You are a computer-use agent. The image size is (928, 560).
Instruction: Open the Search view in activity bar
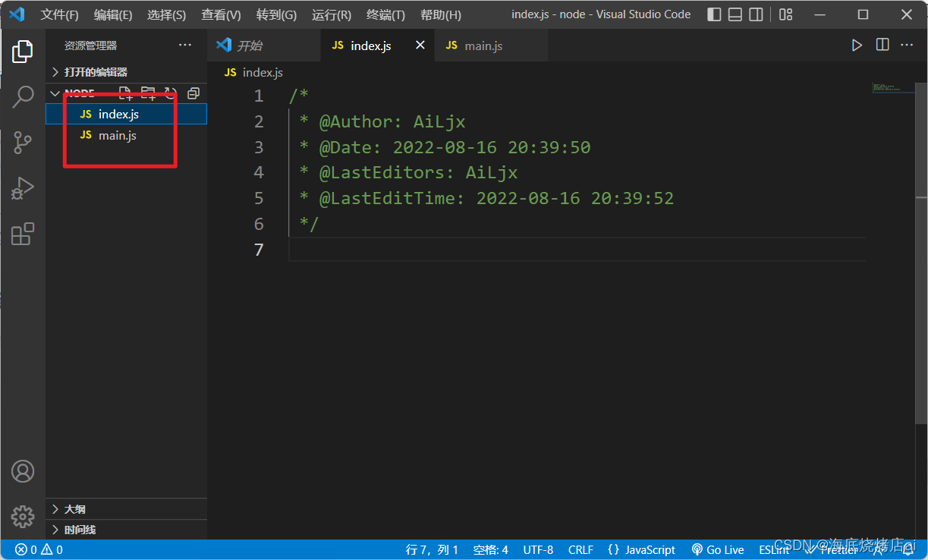23,96
